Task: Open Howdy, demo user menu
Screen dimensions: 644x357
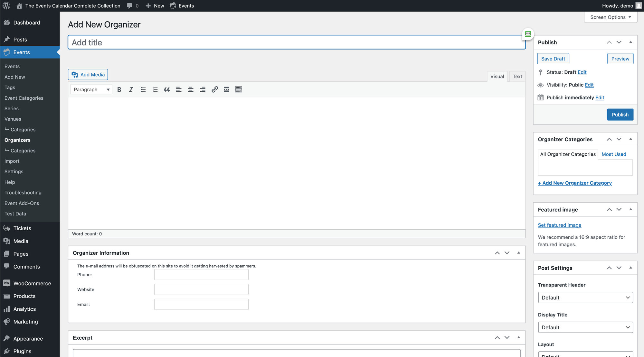Action: tap(622, 6)
